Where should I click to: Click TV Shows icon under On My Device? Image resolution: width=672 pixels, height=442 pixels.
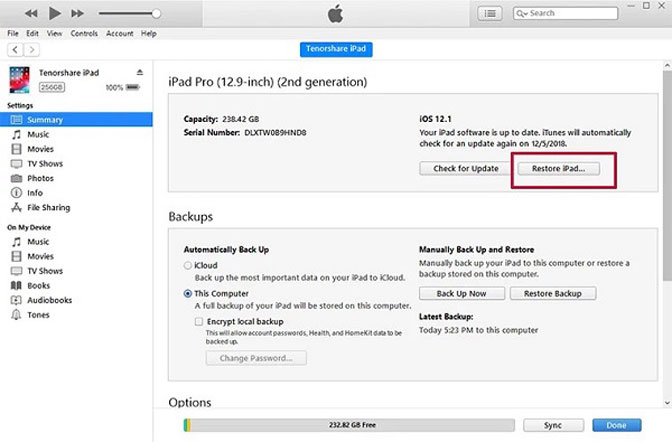(16, 271)
